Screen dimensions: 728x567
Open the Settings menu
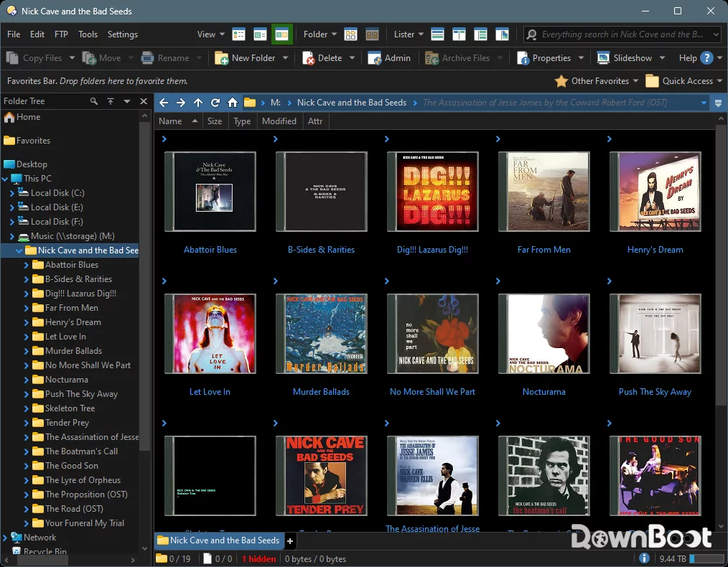[x=123, y=34]
